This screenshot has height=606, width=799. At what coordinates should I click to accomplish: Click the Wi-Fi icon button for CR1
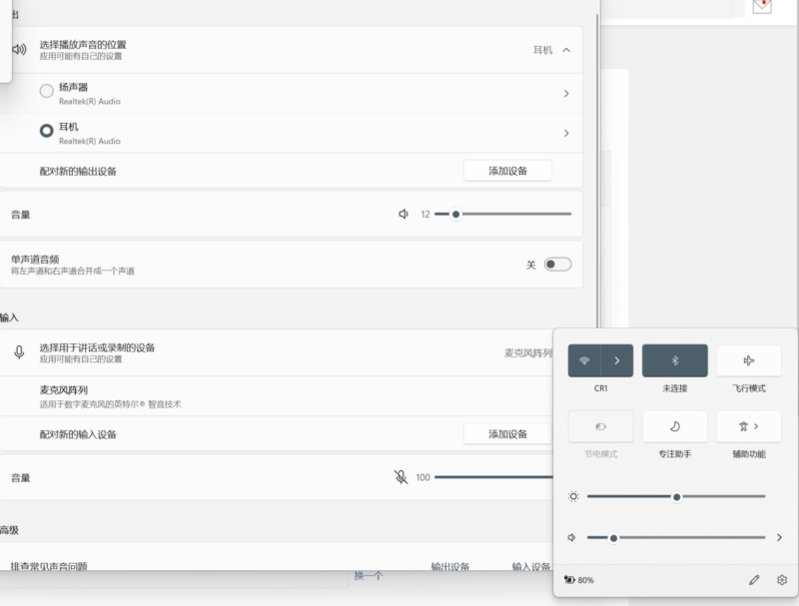[585, 361]
